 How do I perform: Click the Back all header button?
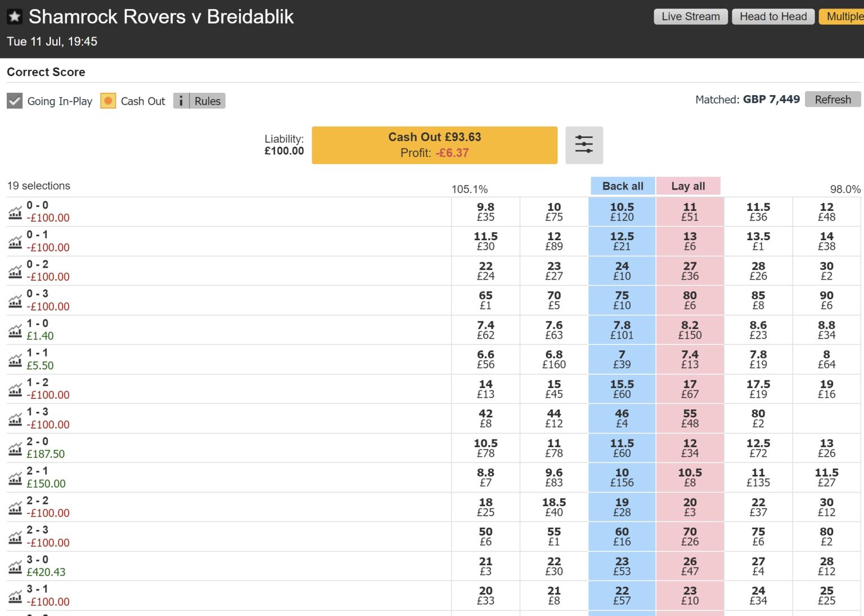point(622,186)
